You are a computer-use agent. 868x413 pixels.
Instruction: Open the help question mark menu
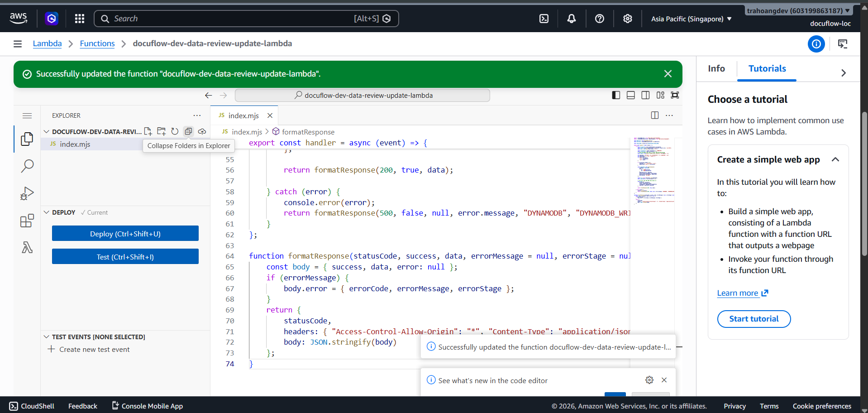[600, 19]
